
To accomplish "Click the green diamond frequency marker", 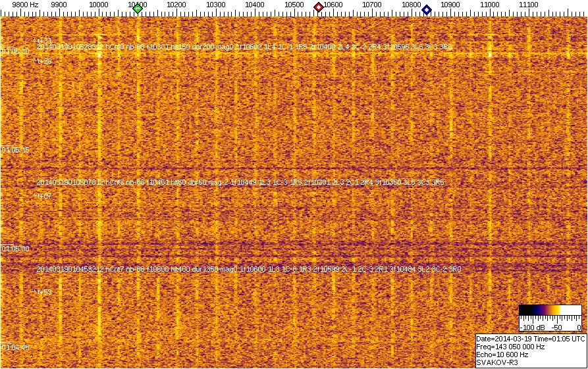I will [x=138, y=9].
